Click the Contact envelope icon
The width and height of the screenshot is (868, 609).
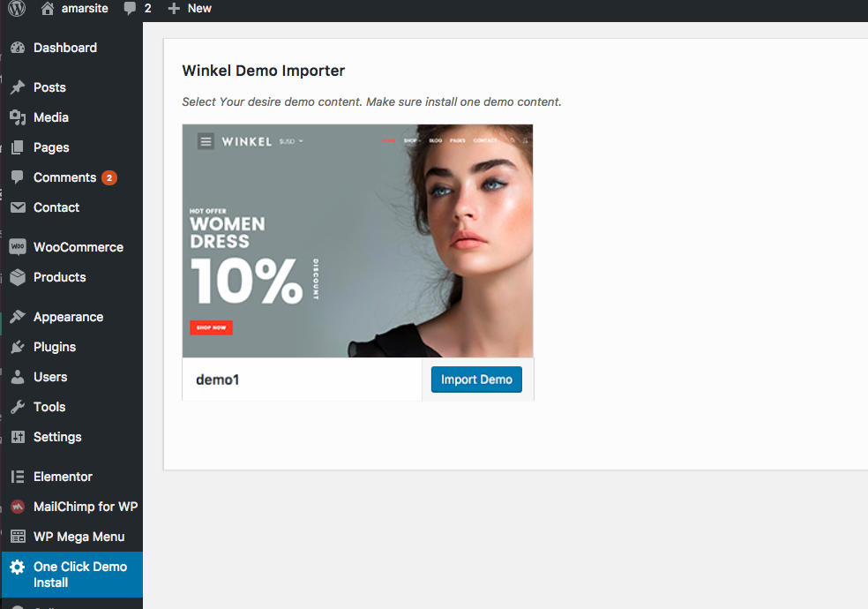[18, 207]
